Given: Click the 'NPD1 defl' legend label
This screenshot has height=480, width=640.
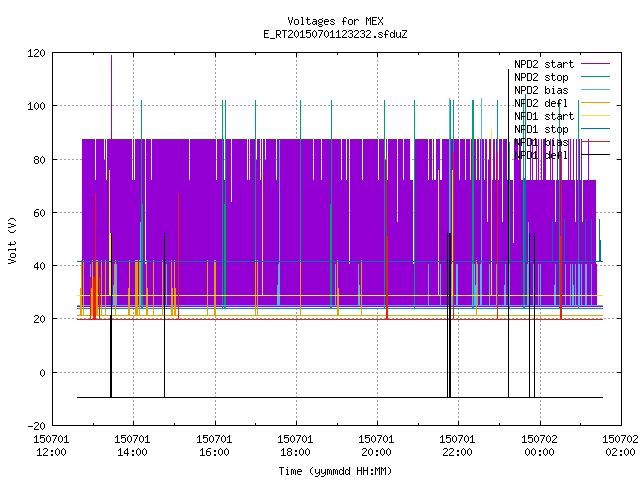Looking at the screenshot, I should [x=541, y=156].
